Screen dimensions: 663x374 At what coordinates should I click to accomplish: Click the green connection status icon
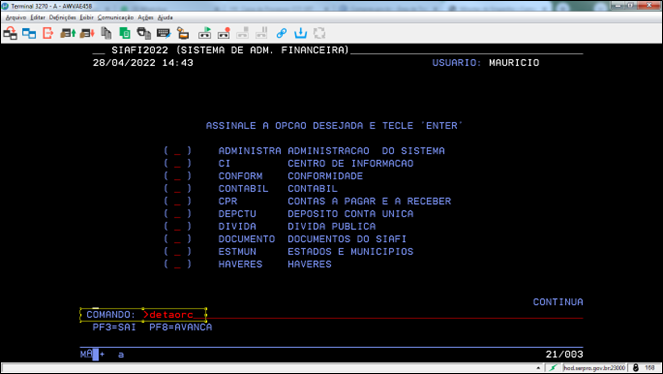click(x=553, y=368)
